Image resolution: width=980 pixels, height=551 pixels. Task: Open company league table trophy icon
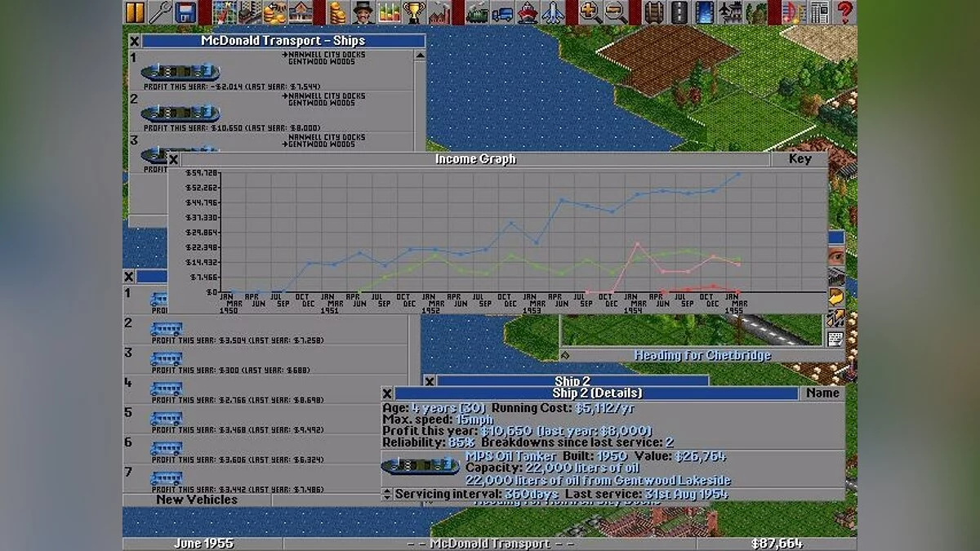415,12
